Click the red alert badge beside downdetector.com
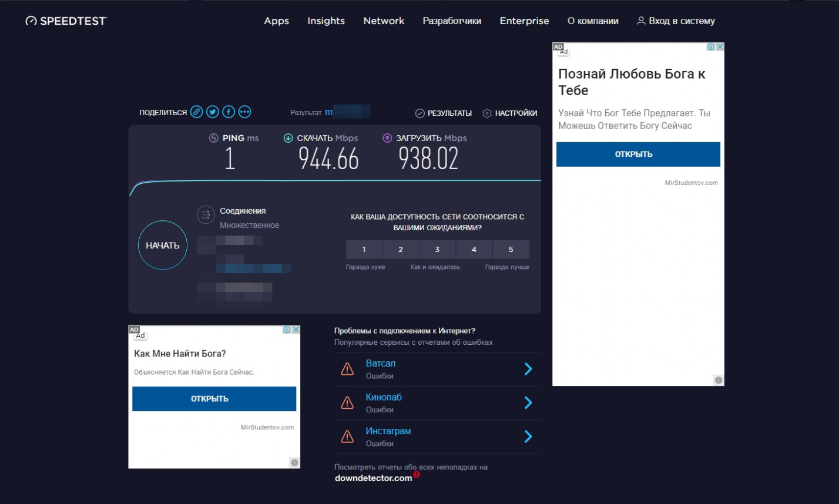Viewport: 839px width, 504px height. tap(417, 474)
